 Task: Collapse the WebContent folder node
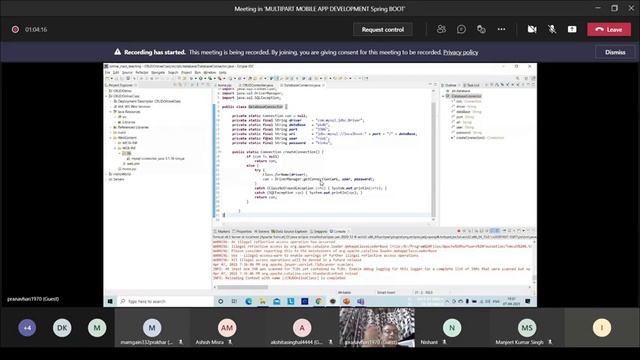coord(110,138)
